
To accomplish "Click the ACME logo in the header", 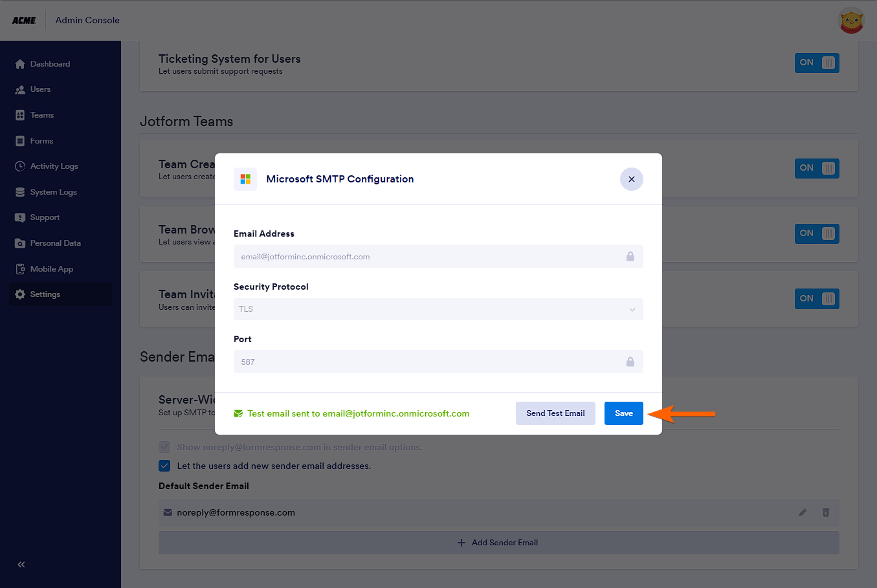I will pyautogui.click(x=24, y=20).
